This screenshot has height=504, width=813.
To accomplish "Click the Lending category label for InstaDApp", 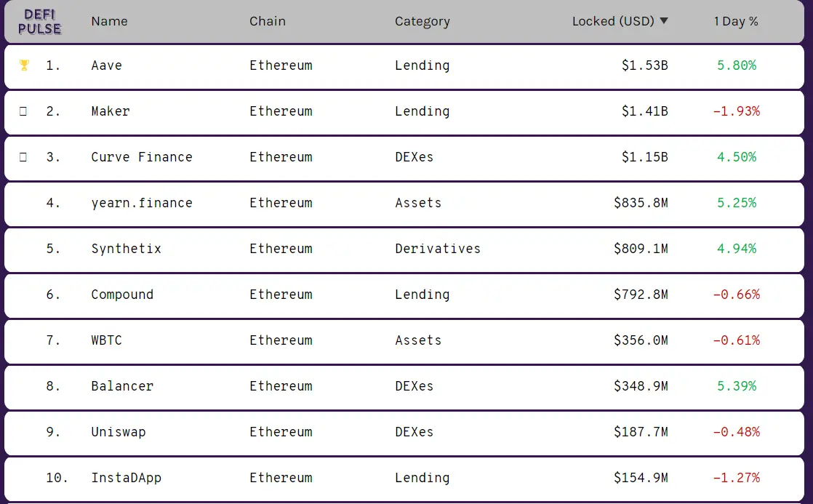I will click(x=422, y=478).
